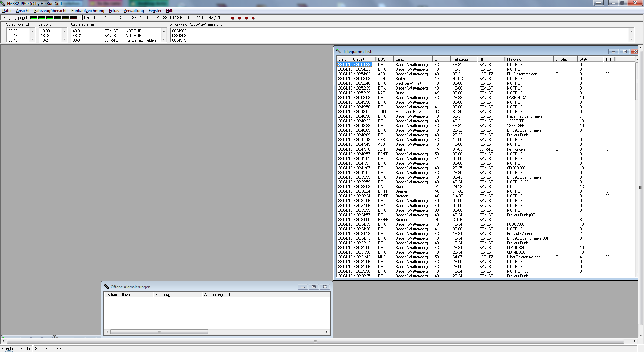Click the Kurztelegramm list scroll-down arrow

(x=164, y=39)
